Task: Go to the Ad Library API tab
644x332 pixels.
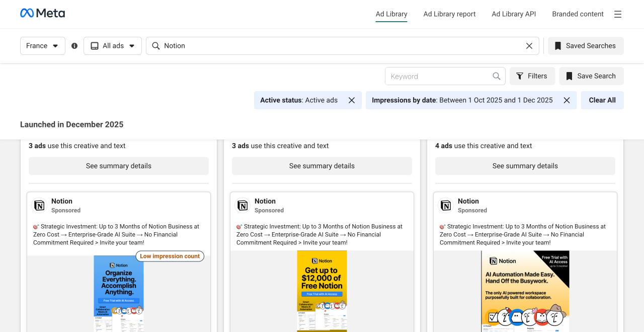Action: point(514,14)
